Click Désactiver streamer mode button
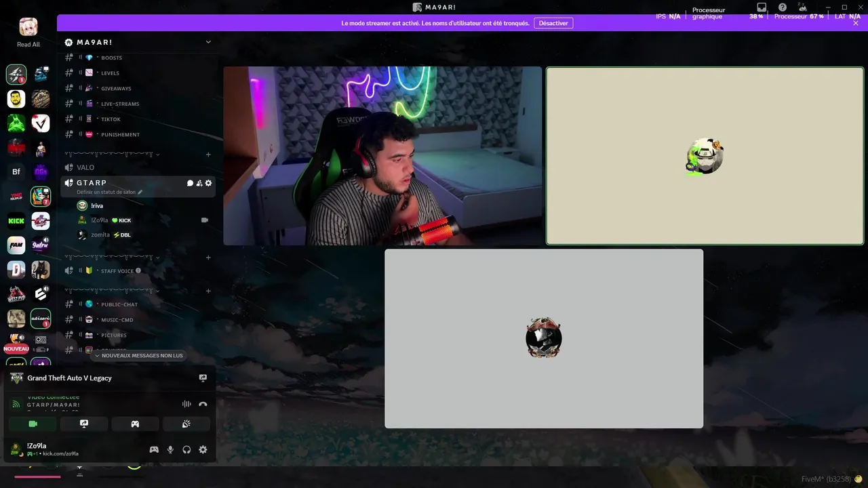The width and height of the screenshot is (868, 488). pos(553,23)
